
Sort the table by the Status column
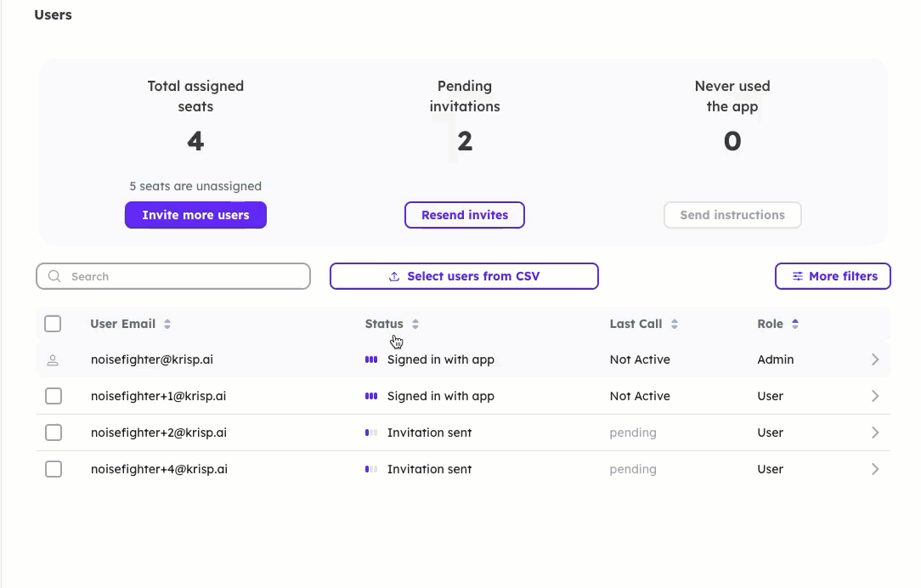coord(415,324)
